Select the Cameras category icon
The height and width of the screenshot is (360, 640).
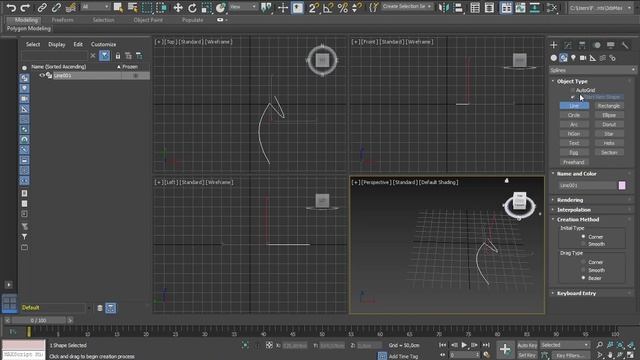pos(583,58)
